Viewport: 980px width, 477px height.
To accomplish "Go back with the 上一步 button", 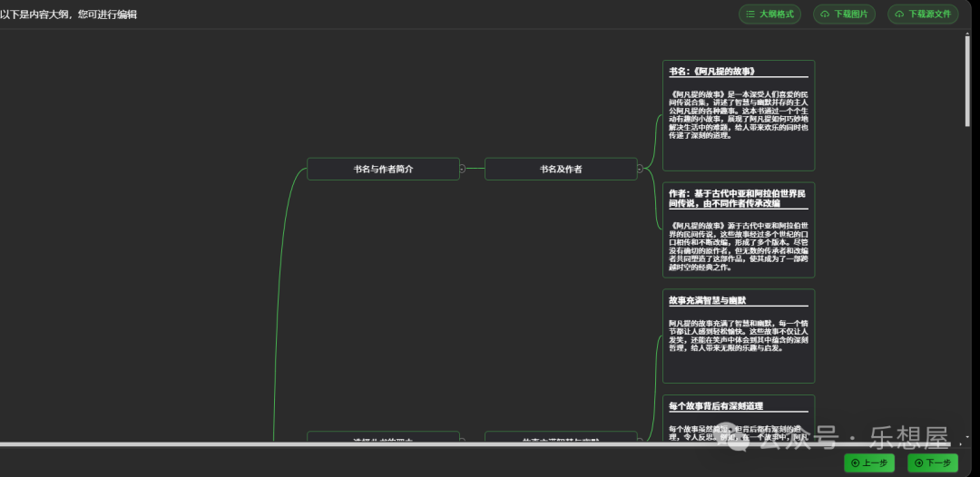I will click(x=868, y=462).
